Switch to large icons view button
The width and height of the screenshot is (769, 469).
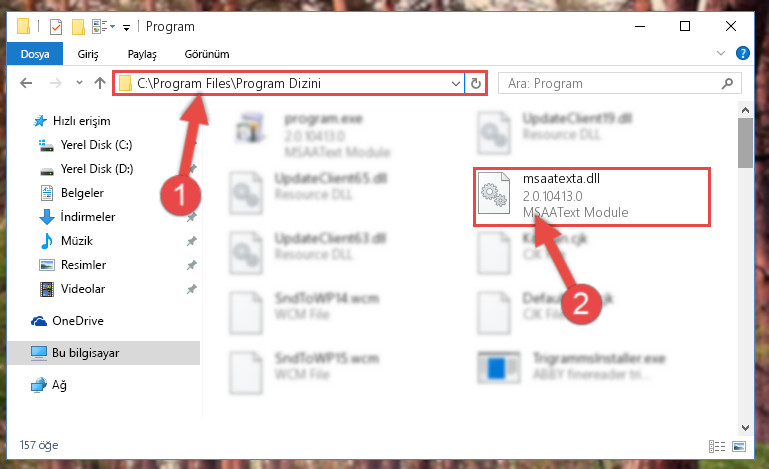739,446
